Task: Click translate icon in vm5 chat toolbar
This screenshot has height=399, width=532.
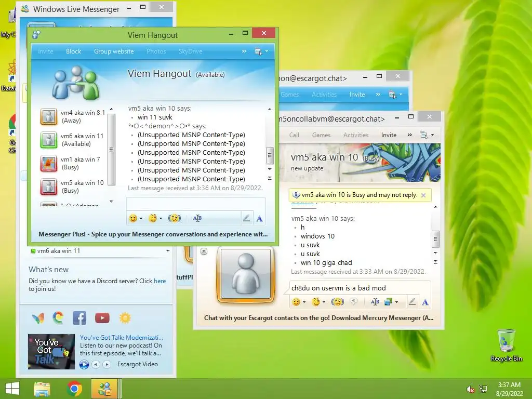Action: [x=375, y=302]
